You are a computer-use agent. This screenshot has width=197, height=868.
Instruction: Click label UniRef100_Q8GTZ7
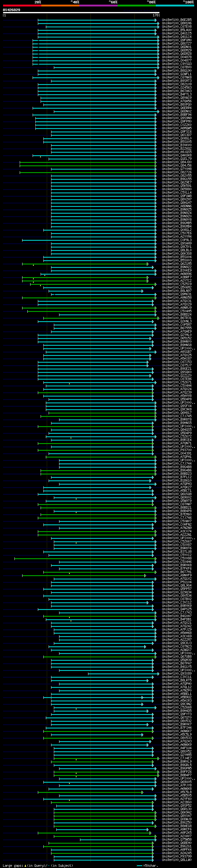(x=177, y=43)
